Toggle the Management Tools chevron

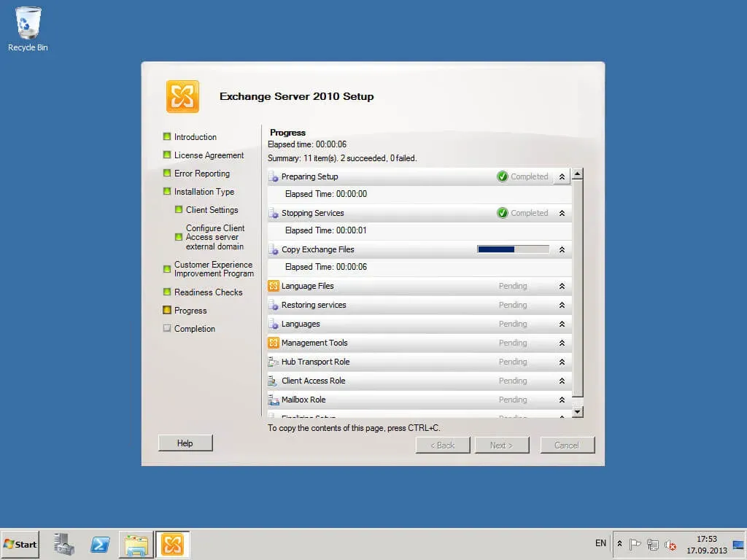[562, 343]
